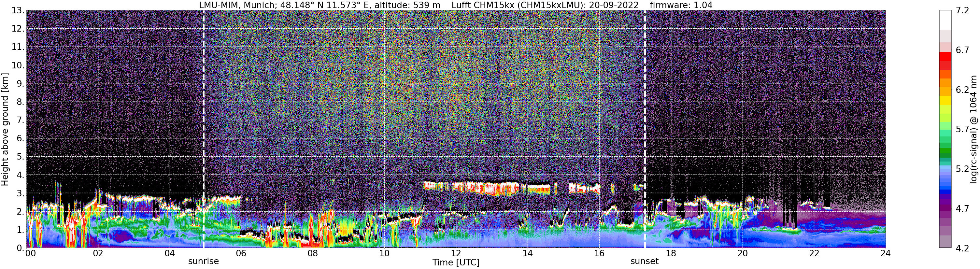The image size is (980, 269).
Task: Click the 7. height tick label
Action: pos(21,120)
